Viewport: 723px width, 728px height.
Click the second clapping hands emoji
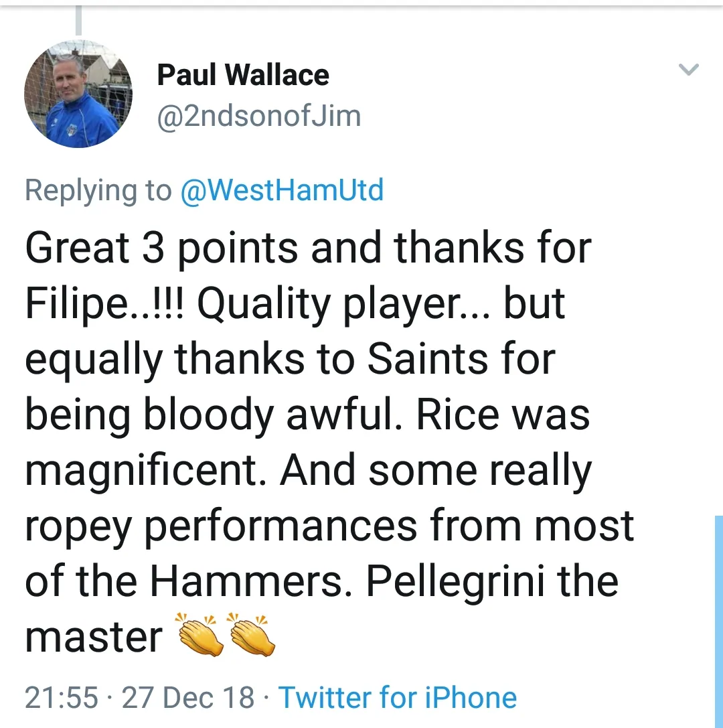(250, 634)
